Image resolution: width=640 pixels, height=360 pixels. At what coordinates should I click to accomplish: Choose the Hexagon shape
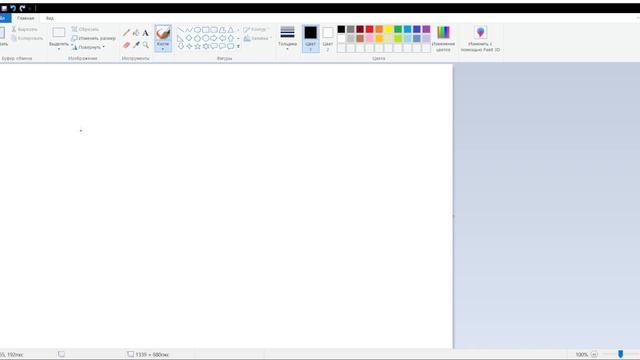click(206, 38)
